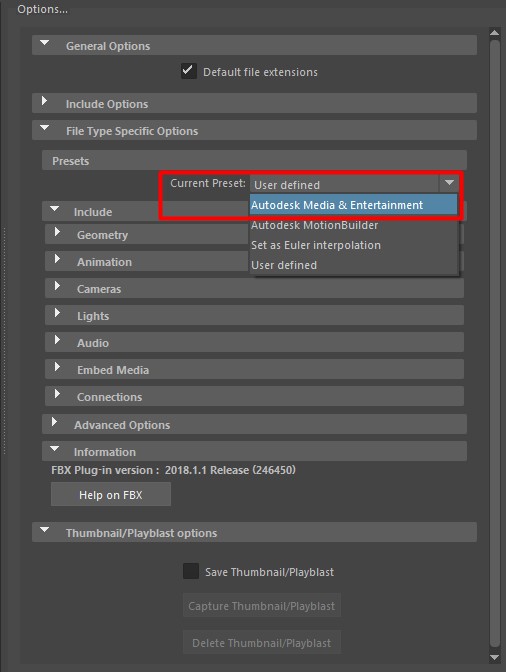This screenshot has height=672, width=506.
Task: Expand Advanced Options triangle
Action: (x=54, y=422)
